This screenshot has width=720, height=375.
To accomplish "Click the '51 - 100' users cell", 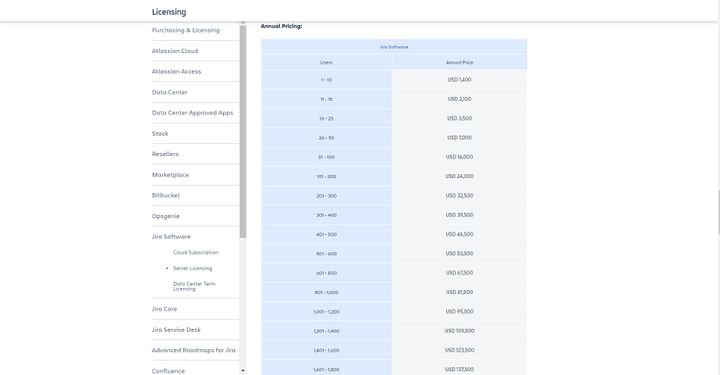I will [x=326, y=157].
